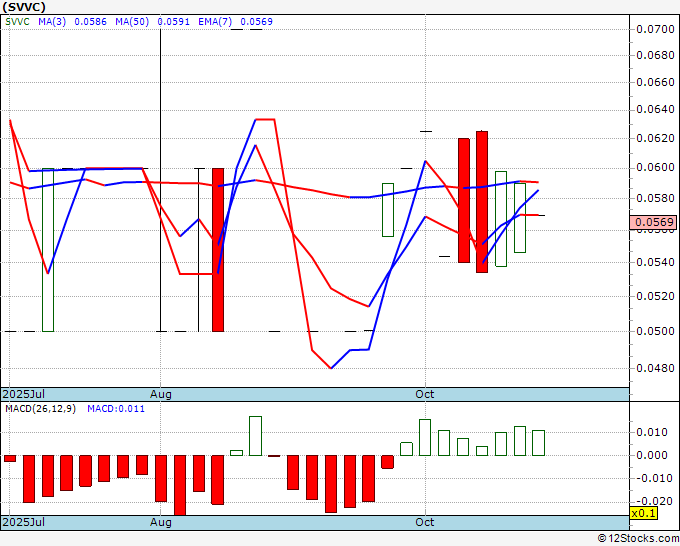Image resolution: width=680 pixels, height=546 pixels.
Task: Click the MA(50) legend label
Action: 132,22
